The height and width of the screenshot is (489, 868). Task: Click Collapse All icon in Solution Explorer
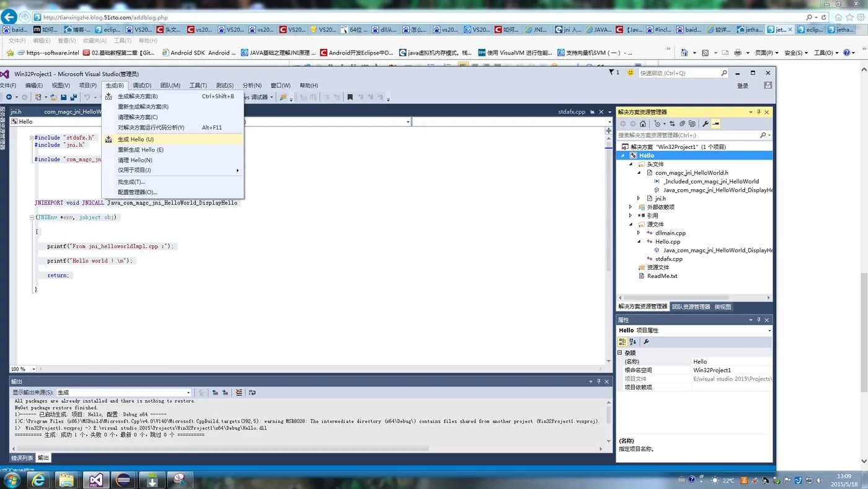click(682, 123)
